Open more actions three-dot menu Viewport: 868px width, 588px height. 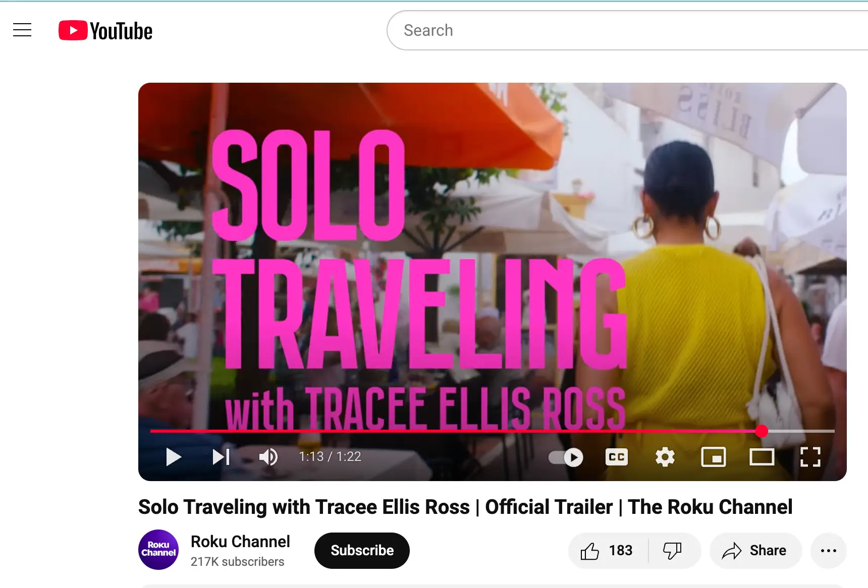click(x=828, y=551)
